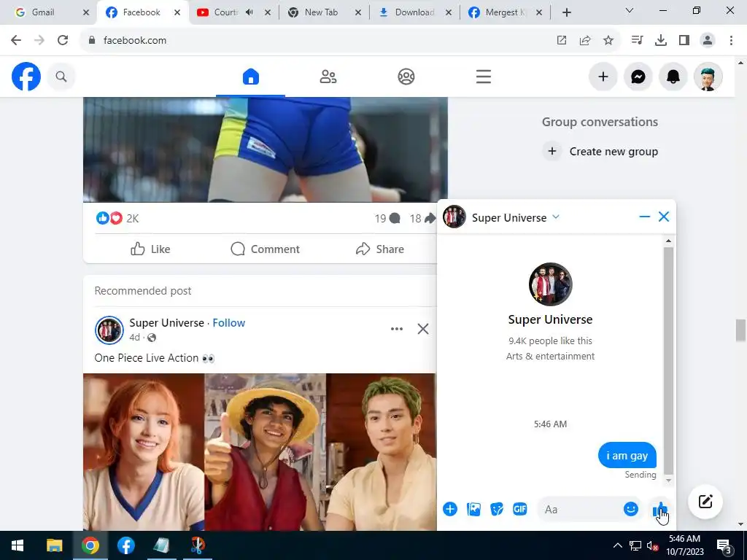Open Windows Start menu

coord(18,545)
